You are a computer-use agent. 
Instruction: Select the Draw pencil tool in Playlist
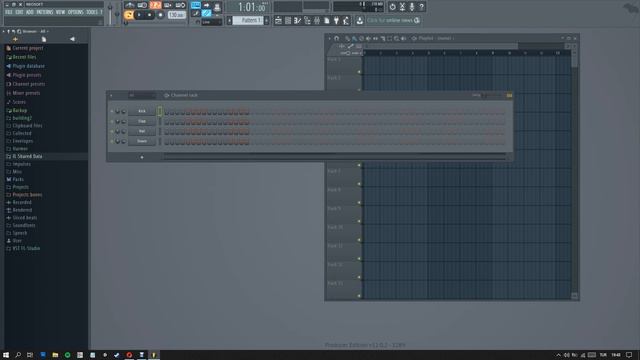[347, 38]
